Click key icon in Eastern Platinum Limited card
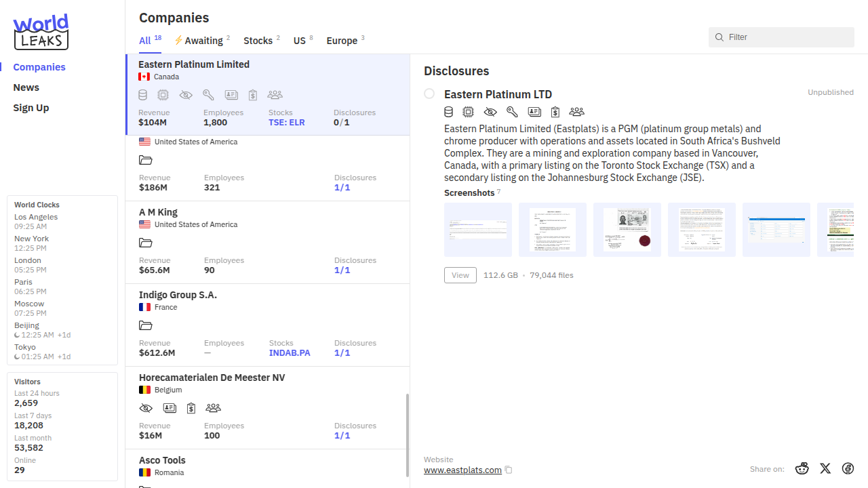This screenshot has width=868, height=488. click(208, 95)
